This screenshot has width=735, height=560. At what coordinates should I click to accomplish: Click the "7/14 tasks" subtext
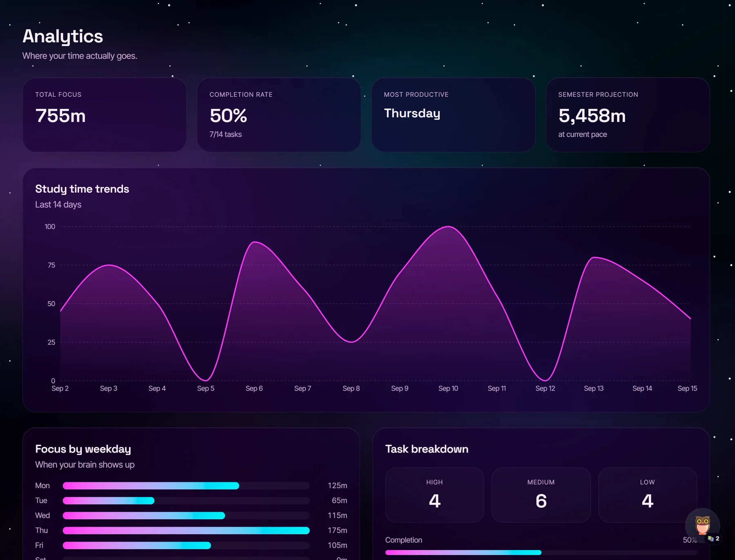[x=225, y=134]
